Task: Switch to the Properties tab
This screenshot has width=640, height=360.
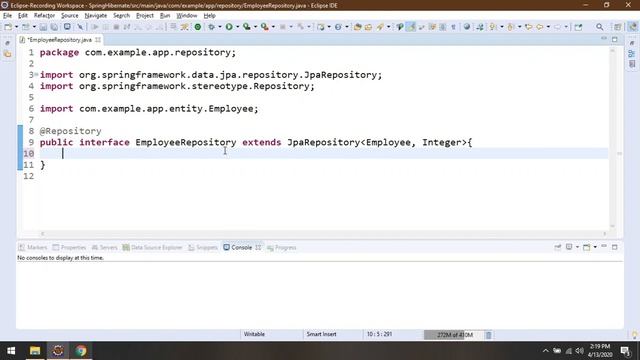Action: [69, 247]
